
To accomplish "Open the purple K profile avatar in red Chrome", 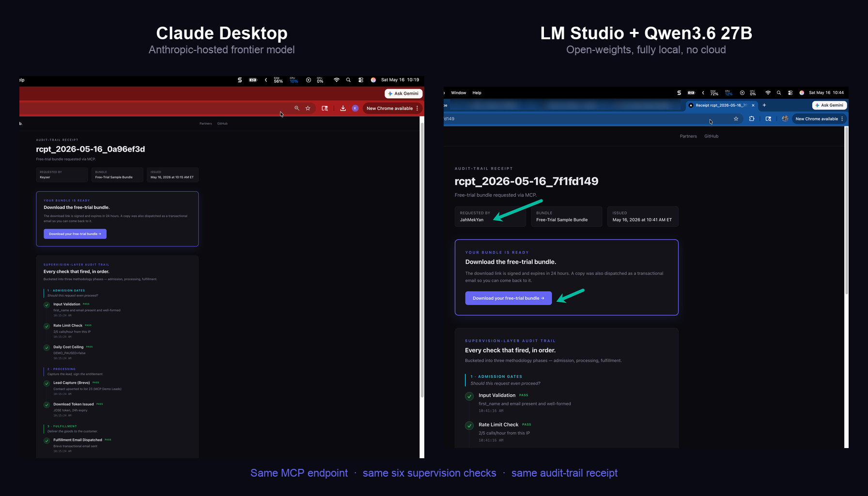I will (x=355, y=108).
